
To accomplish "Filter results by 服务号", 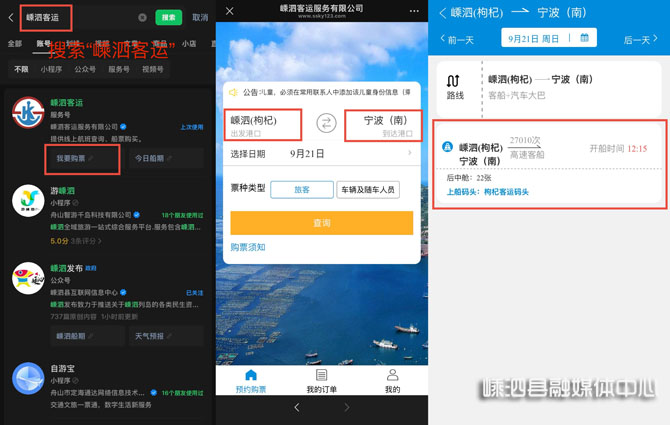I will coord(119,69).
